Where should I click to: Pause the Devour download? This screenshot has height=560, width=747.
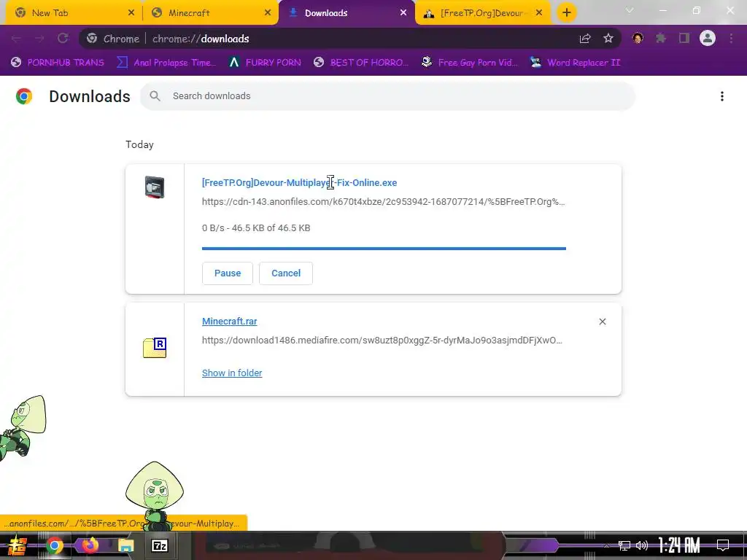point(228,273)
